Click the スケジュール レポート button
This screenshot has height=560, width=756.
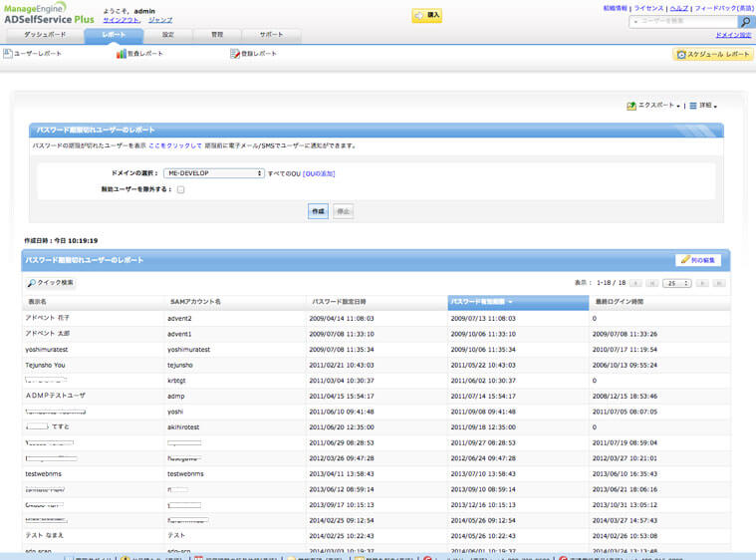point(713,54)
